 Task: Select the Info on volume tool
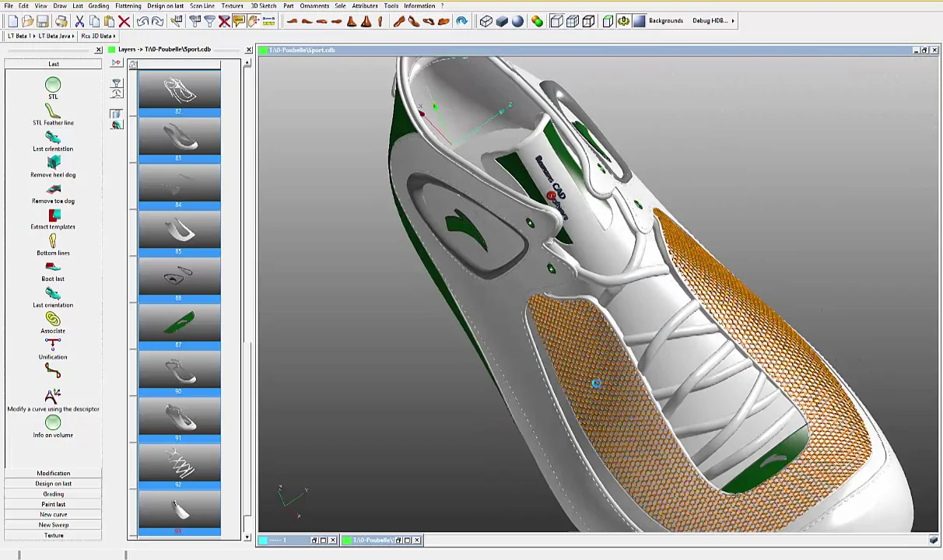53,427
